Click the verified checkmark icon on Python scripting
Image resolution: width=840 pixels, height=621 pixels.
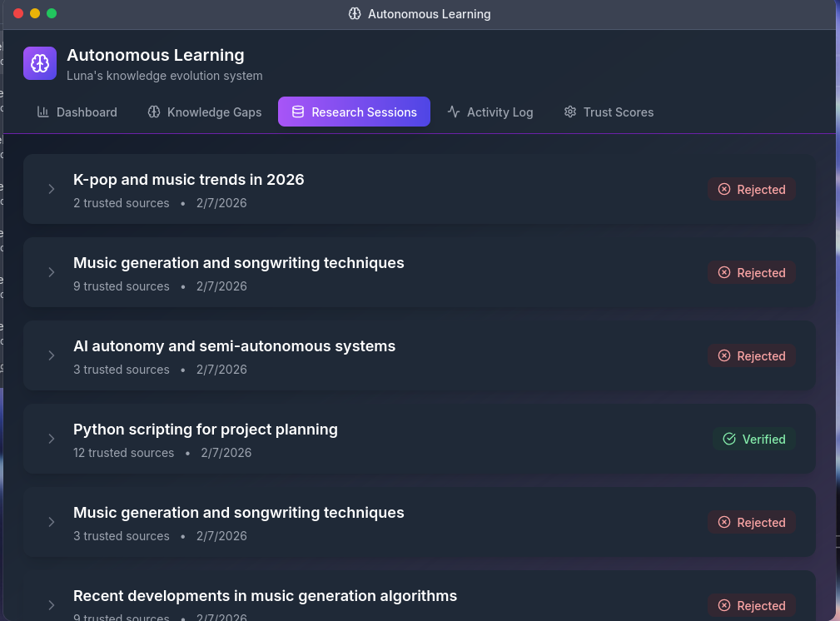[x=729, y=439]
